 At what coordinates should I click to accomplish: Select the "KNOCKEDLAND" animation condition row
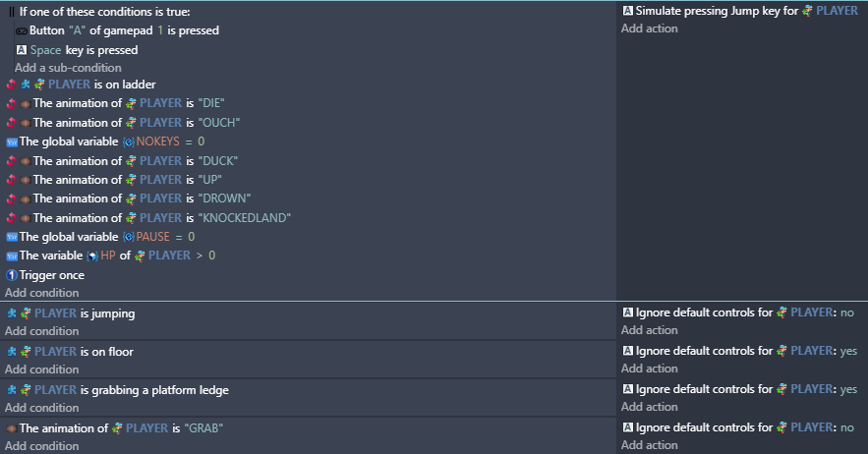308,217
